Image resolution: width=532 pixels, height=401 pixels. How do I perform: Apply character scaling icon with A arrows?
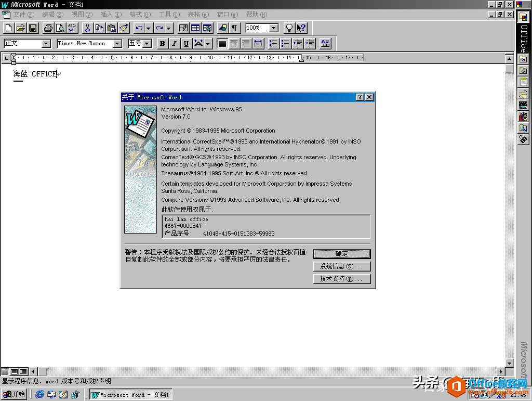point(198,44)
